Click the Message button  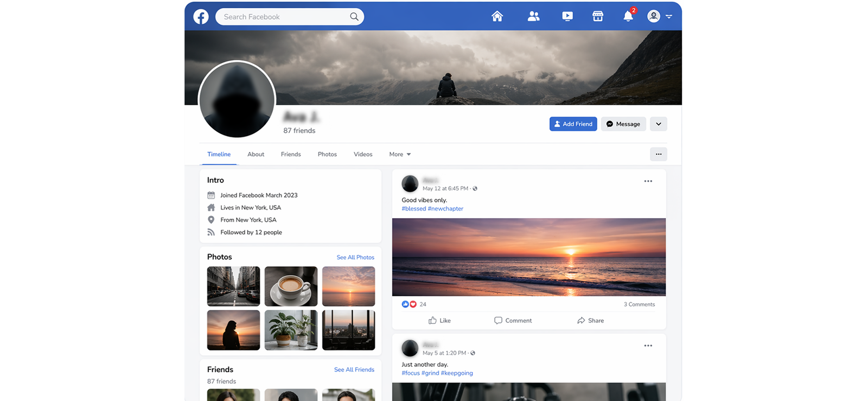623,124
